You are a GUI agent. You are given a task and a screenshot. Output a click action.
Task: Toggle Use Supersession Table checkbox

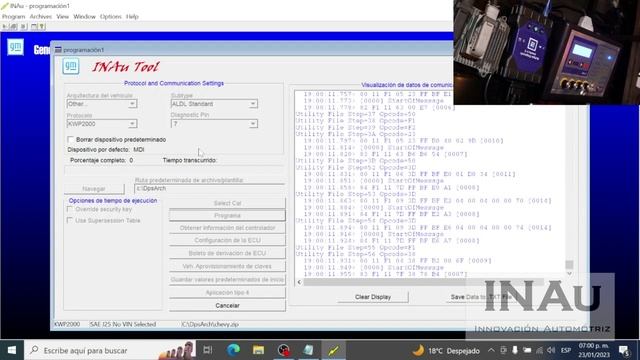pyautogui.click(x=70, y=220)
